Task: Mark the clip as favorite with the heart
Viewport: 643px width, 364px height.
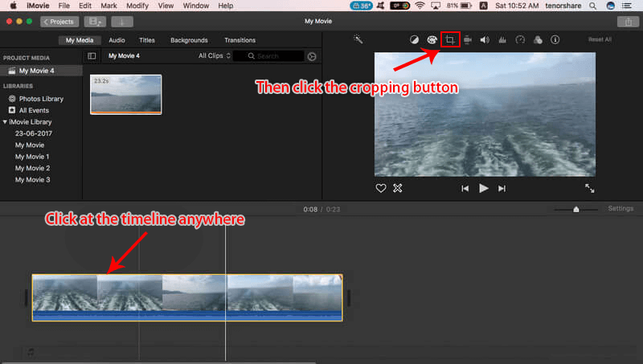Action: click(381, 188)
